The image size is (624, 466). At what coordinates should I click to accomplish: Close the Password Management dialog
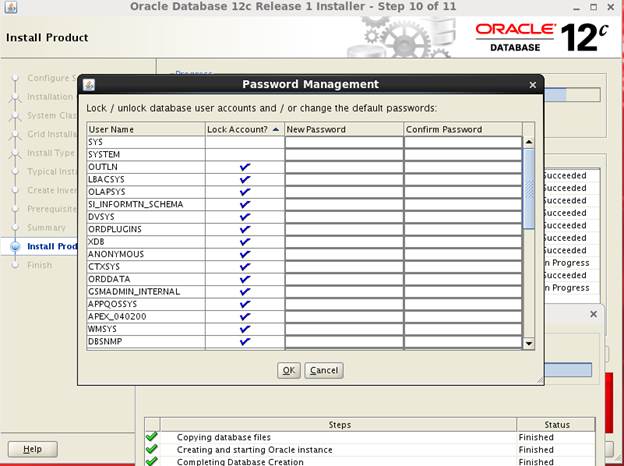click(x=532, y=85)
